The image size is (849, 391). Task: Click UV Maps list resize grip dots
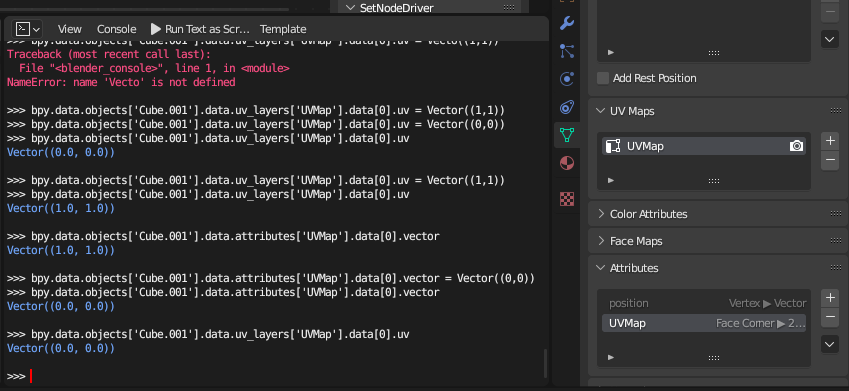coord(714,181)
